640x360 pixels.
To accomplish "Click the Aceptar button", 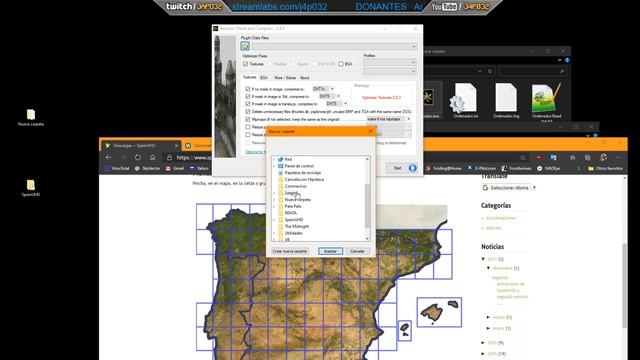I will [x=330, y=251].
